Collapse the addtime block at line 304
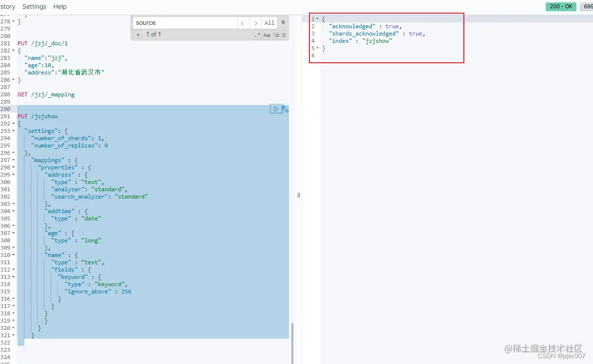 point(14,211)
